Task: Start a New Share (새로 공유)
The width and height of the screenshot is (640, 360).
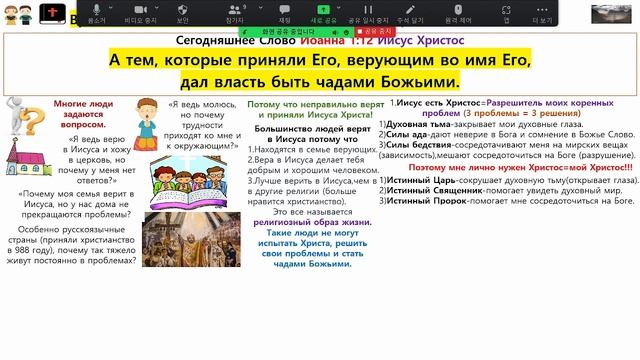Action: tap(323, 13)
